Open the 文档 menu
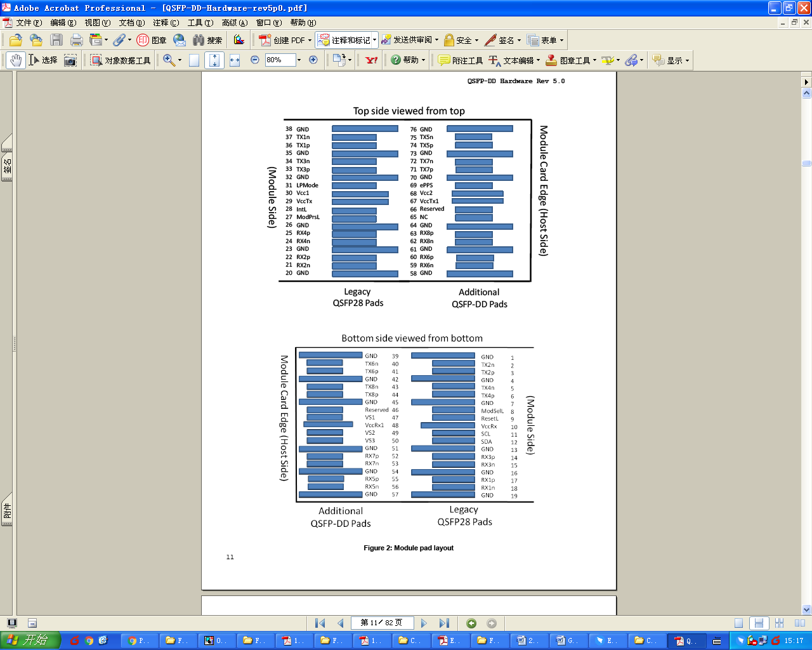The height and width of the screenshot is (650, 812). tap(131, 23)
